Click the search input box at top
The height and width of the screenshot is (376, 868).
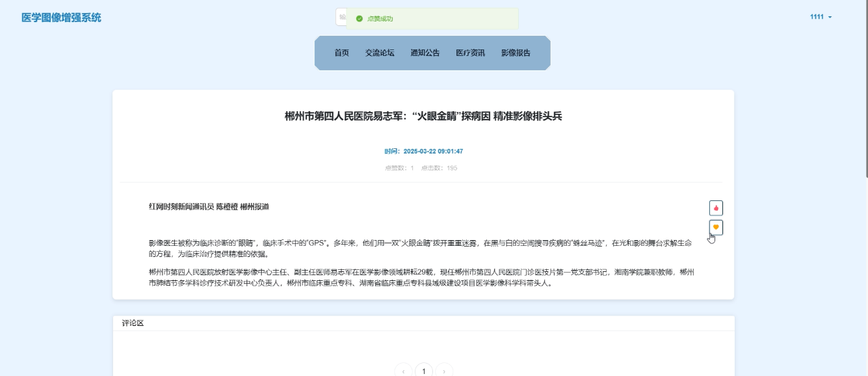coord(341,17)
